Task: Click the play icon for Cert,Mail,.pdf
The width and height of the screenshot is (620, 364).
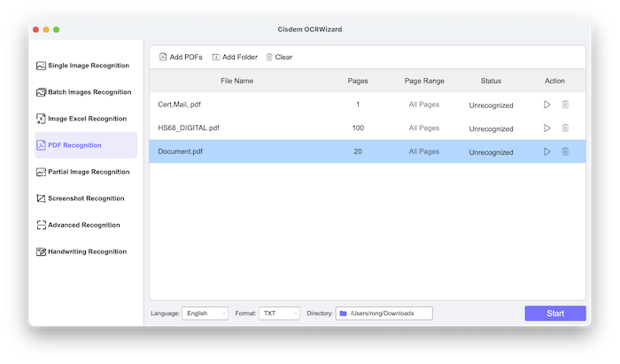Action: pyautogui.click(x=546, y=105)
